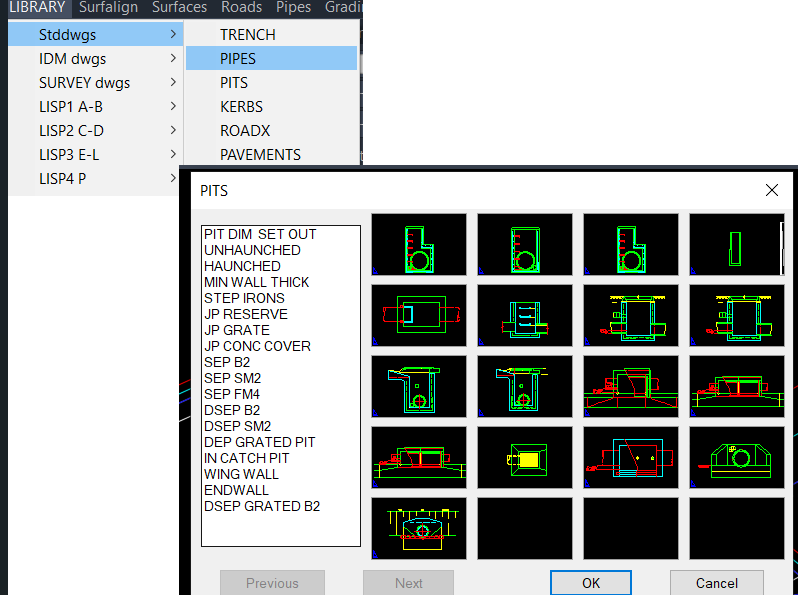Screen dimensions: 798x595
Task: Choose PAVEMENTS from the Stddwgs submenu
Action: (x=272, y=154)
